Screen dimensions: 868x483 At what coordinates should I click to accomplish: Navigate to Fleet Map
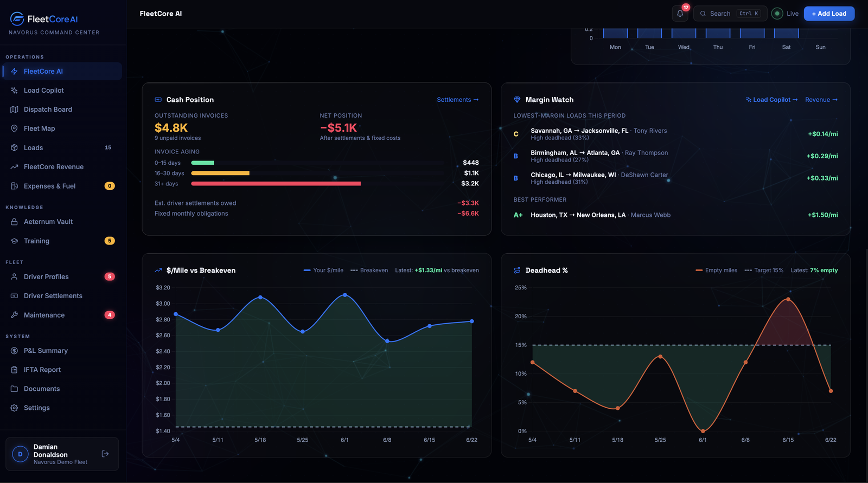click(62, 128)
